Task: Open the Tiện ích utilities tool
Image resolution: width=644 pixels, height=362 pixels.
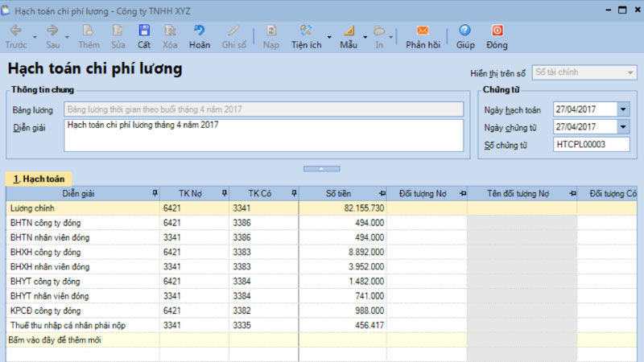Action: pos(307,36)
